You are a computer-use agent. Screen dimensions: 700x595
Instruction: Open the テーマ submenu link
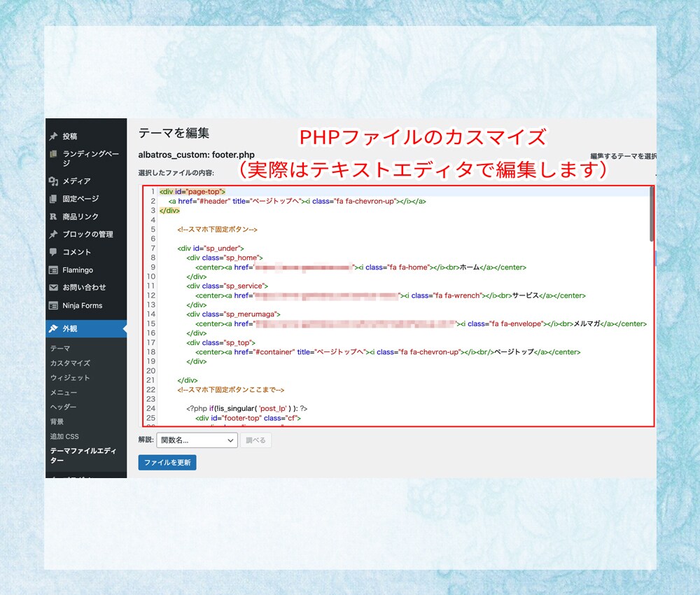[x=60, y=349]
